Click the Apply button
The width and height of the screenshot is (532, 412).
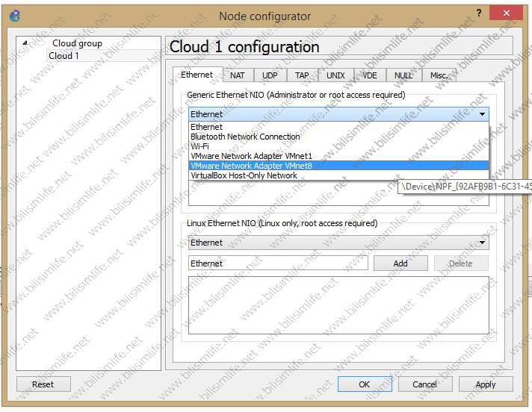[485, 384]
